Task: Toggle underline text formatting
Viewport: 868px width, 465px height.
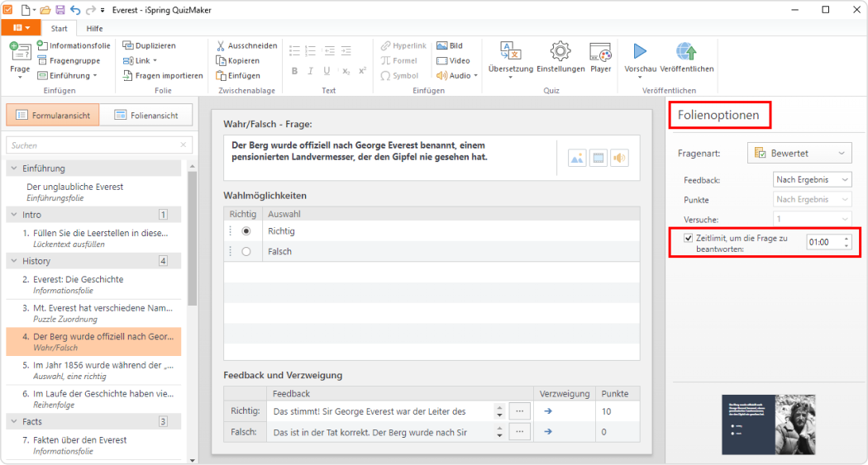Action: pyautogui.click(x=327, y=71)
